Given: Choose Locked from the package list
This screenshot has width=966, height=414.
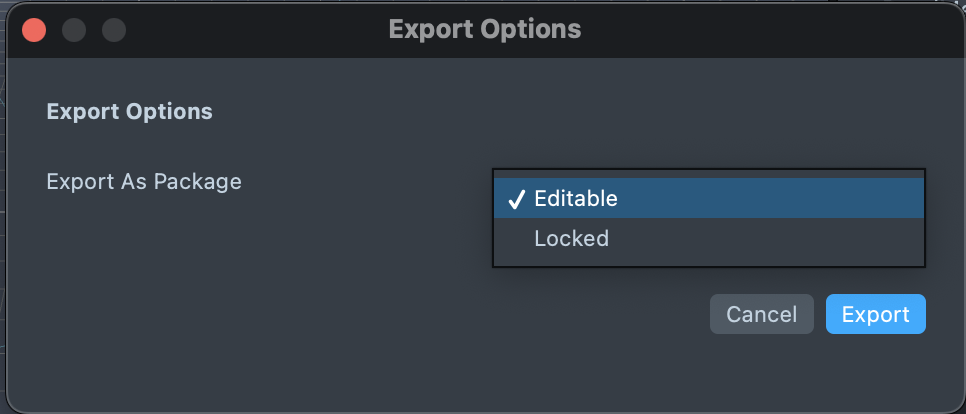Looking at the screenshot, I should tap(571, 239).
